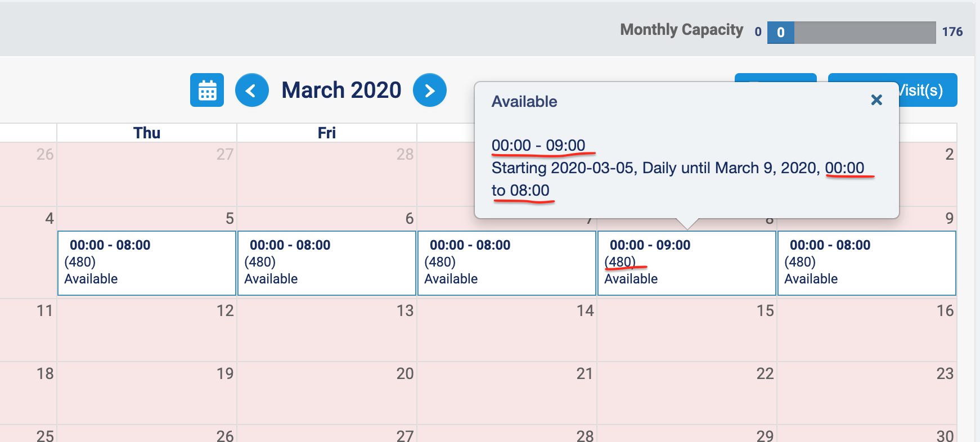The image size is (980, 442).
Task: Click the Available slot on March 9
Action: tap(866, 261)
